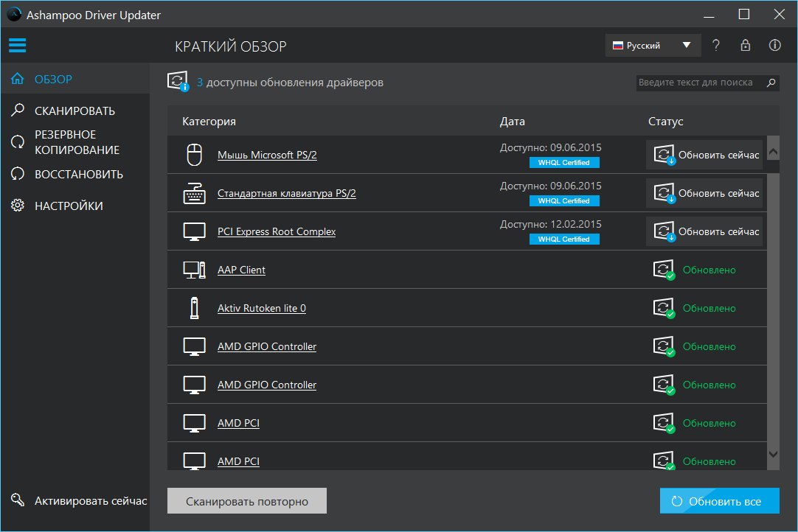
Task: Click the help question mark icon
Action: click(716, 45)
